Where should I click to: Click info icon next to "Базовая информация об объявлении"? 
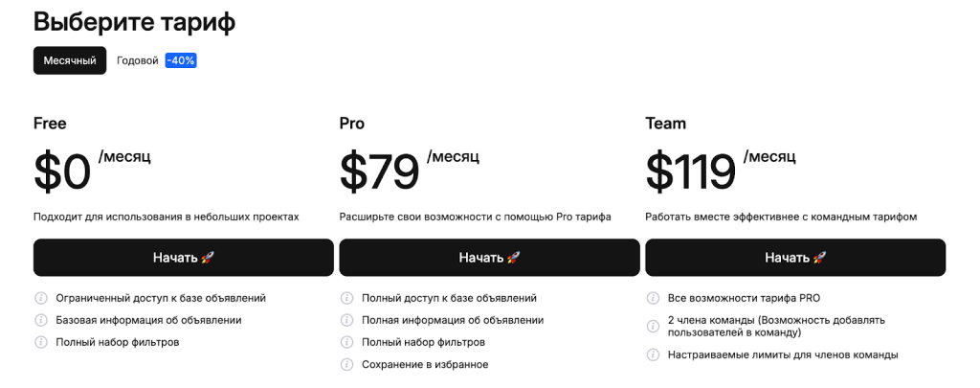pos(41,320)
